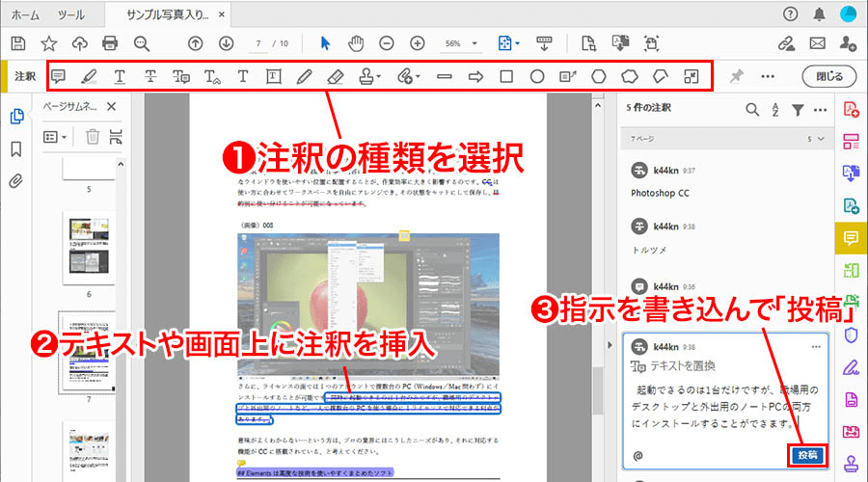Sort comments with A-Z icon

tap(775, 110)
